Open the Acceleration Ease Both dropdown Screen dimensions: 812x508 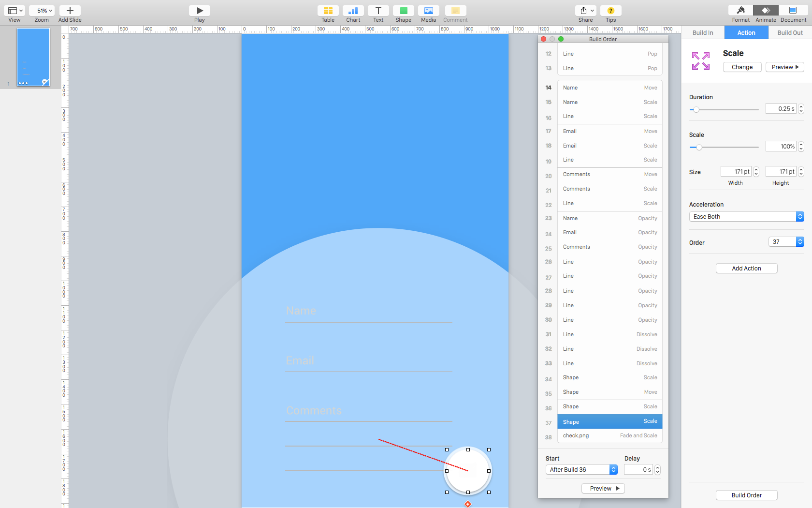click(x=747, y=217)
